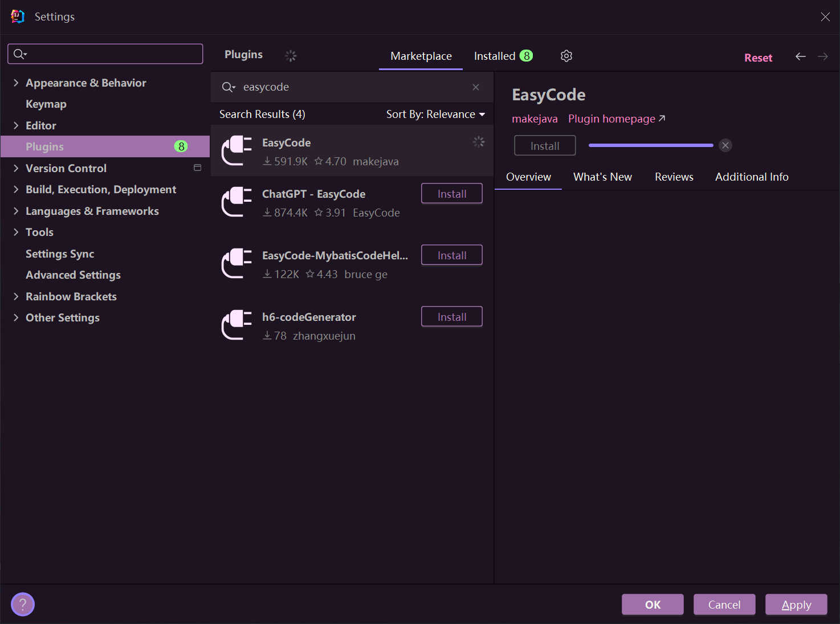This screenshot has height=624, width=840.
Task: Click the settings search magnifier icon
Action: [20, 54]
